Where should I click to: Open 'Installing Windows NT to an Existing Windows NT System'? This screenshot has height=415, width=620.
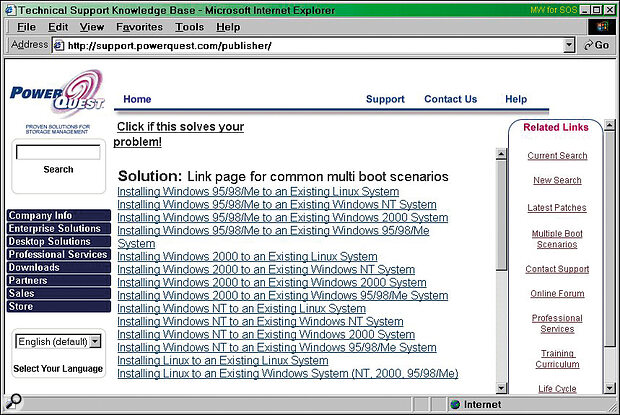point(260,322)
